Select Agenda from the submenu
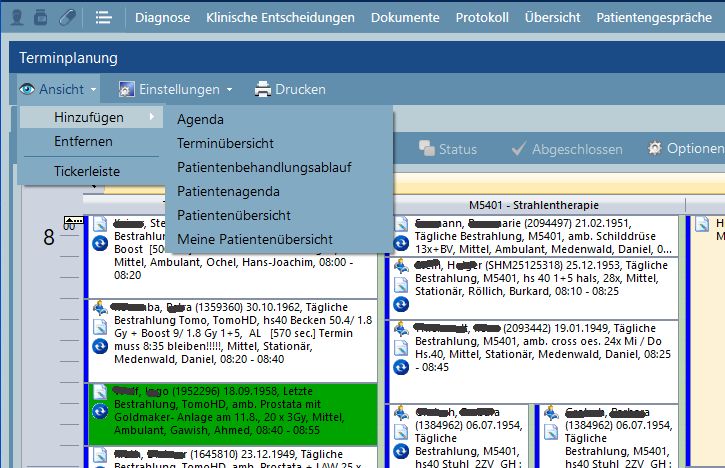The width and height of the screenshot is (725, 468). pos(200,119)
